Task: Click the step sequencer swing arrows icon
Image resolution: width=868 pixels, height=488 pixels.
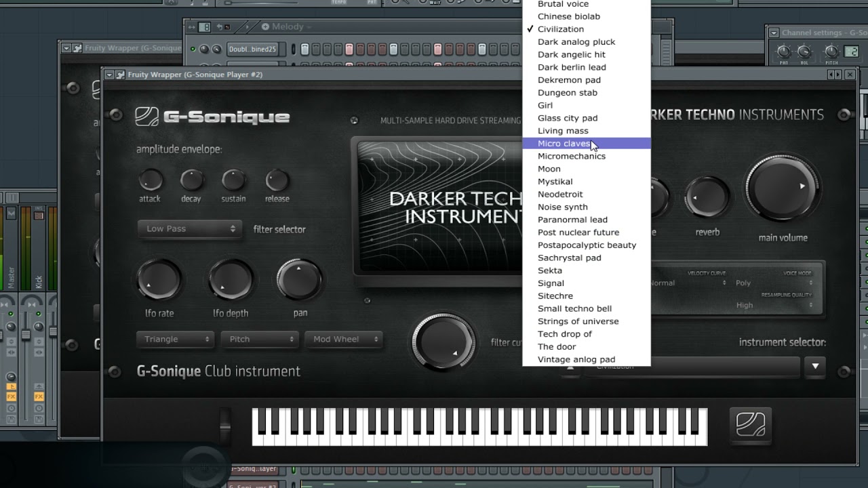Action: click(x=192, y=27)
